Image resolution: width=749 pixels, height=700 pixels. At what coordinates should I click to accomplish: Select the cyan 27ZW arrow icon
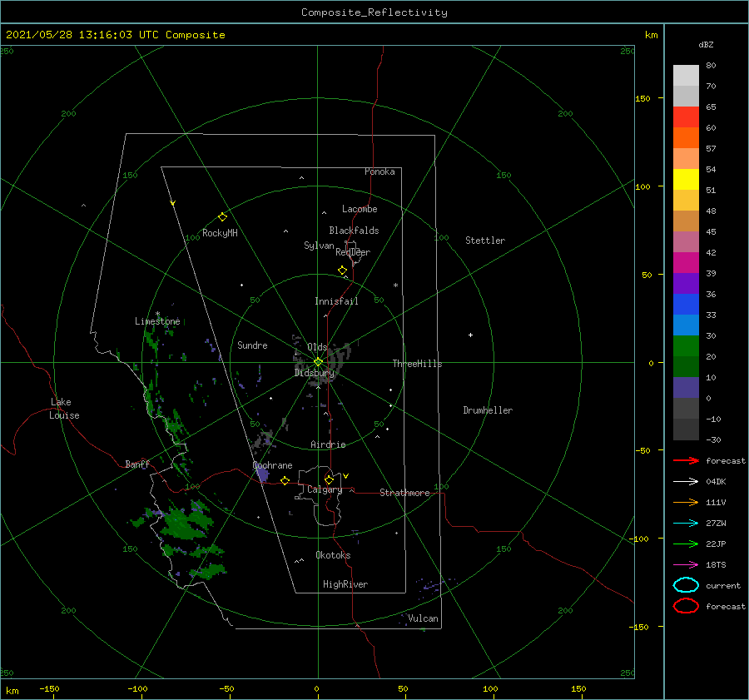click(686, 524)
